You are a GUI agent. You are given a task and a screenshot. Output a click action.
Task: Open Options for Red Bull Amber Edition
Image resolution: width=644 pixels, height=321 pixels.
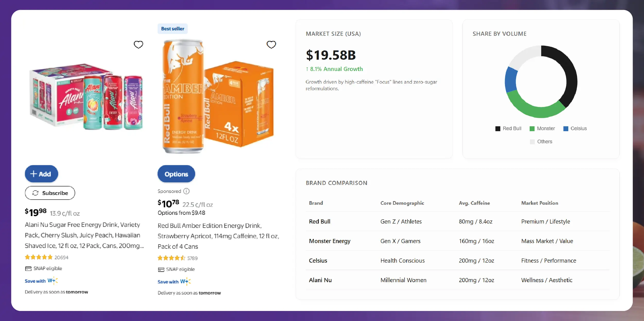(x=176, y=174)
